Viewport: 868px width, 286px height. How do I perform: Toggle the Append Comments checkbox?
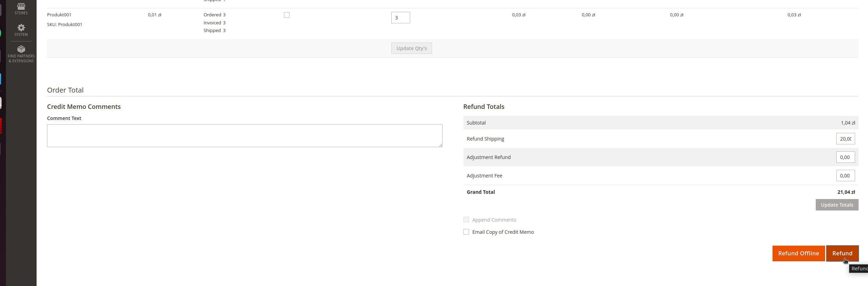[466, 220]
